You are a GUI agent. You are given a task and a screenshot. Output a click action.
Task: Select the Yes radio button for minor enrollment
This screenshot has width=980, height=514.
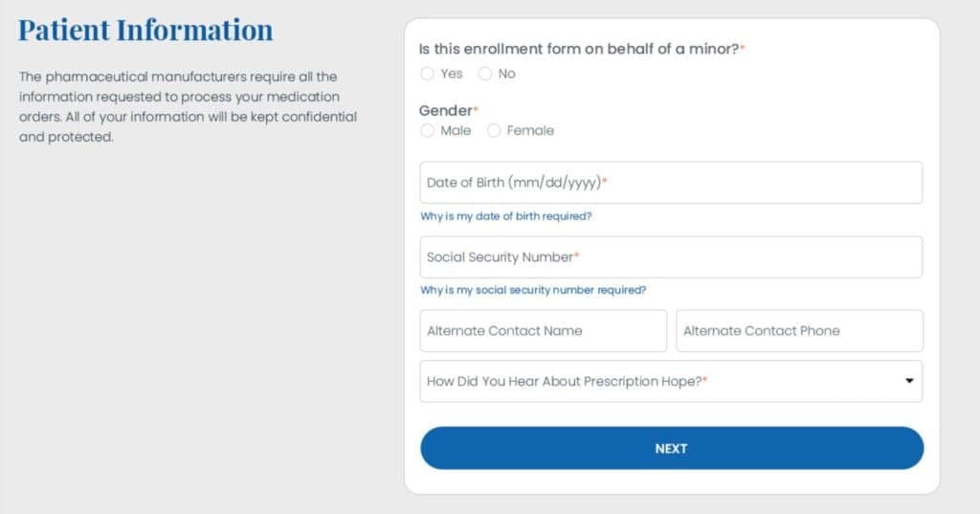point(428,74)
